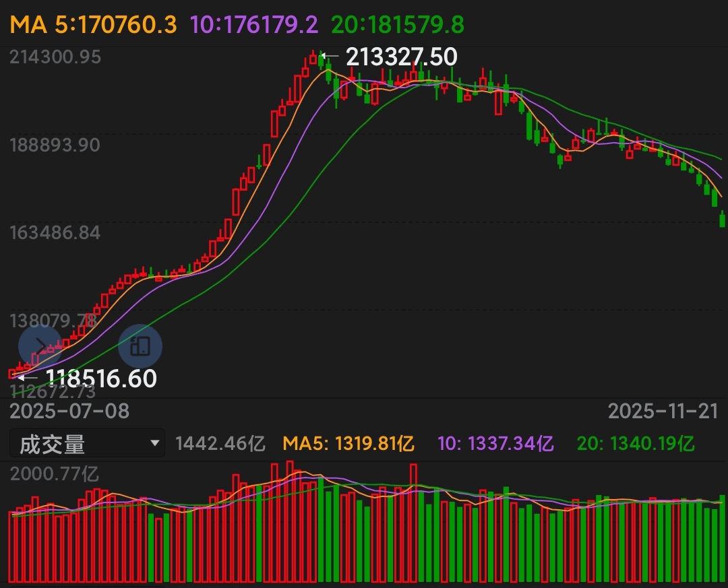Viewport: 728px width, 588px height.
Task: Tap the volume scale label 2000.77亿
Action: click(x=55, y=473)
